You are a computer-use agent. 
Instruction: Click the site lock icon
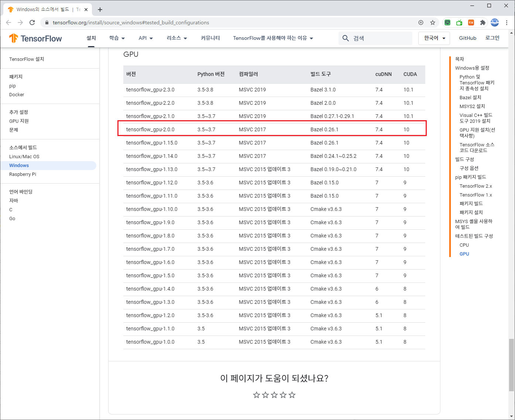click(47, 22)
